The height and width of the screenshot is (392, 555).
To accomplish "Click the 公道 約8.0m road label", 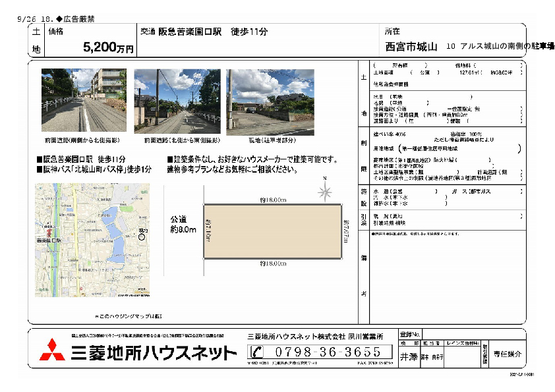I will point(183,225).
